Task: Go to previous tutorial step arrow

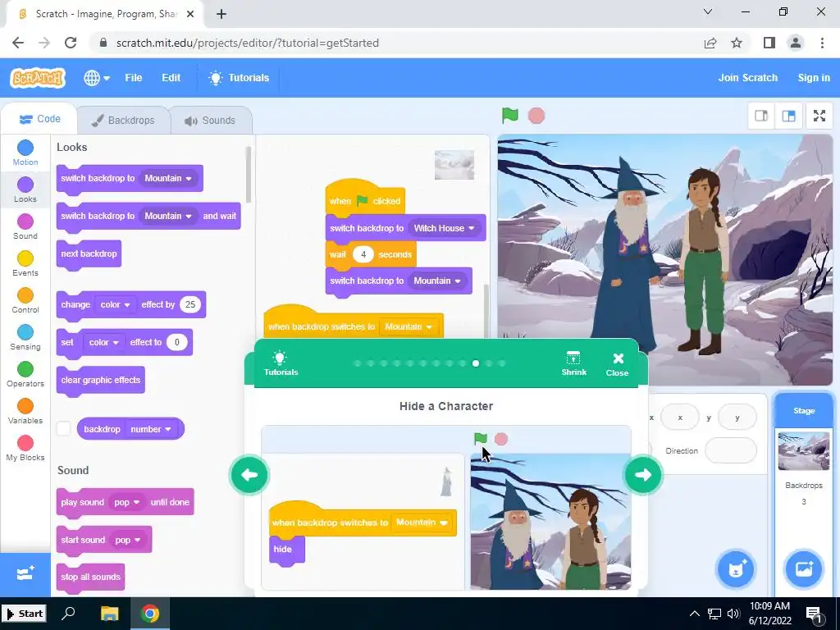Action: [249, 475]
